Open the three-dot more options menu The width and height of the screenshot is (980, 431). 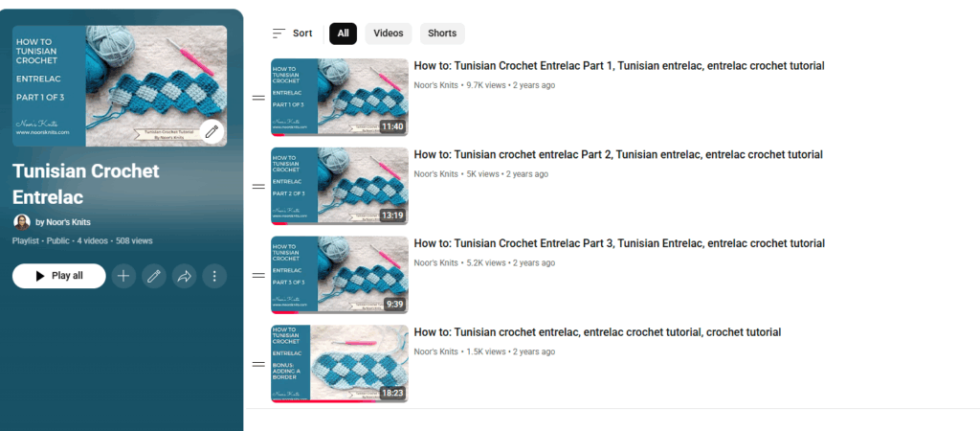214,276
